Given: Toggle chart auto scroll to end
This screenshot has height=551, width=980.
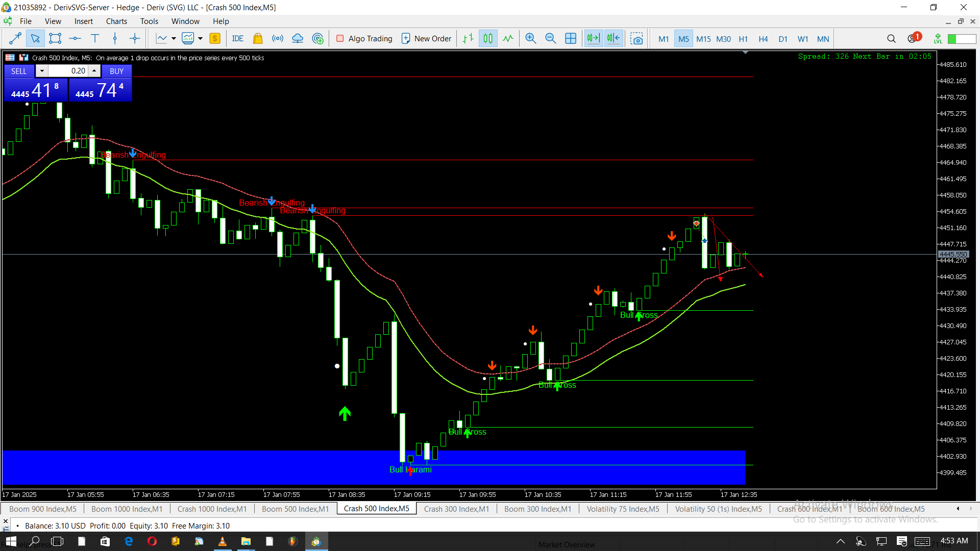Looking at the screenshot, I should (593, 38).
